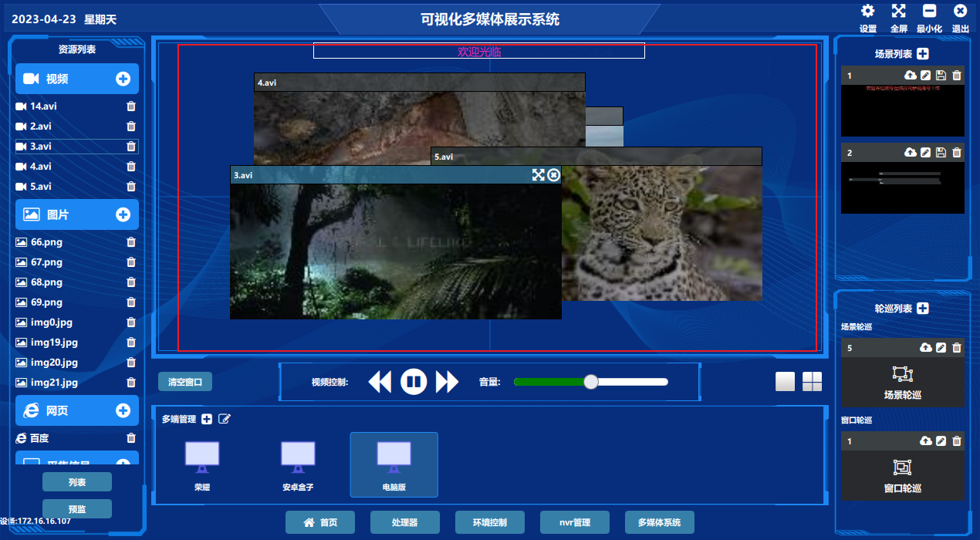
Task: Open the 多媒体系统 tab
Action: (660, 522)
